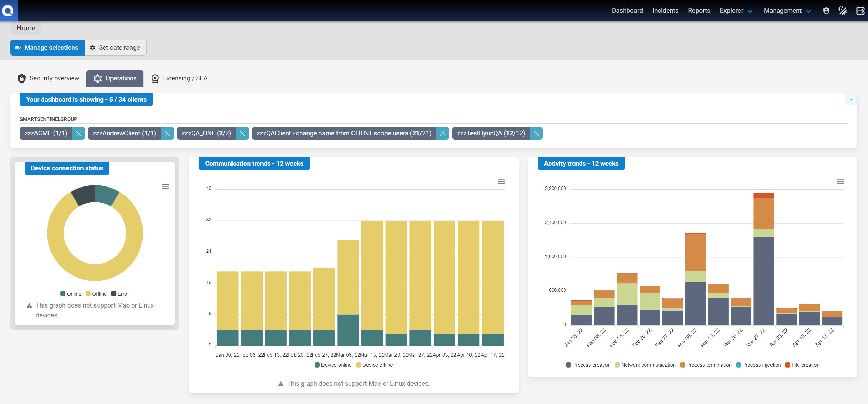Click the app logo in top-left corner
The image size is (868, 404).
pyautogui.click(x=8, y=10)
